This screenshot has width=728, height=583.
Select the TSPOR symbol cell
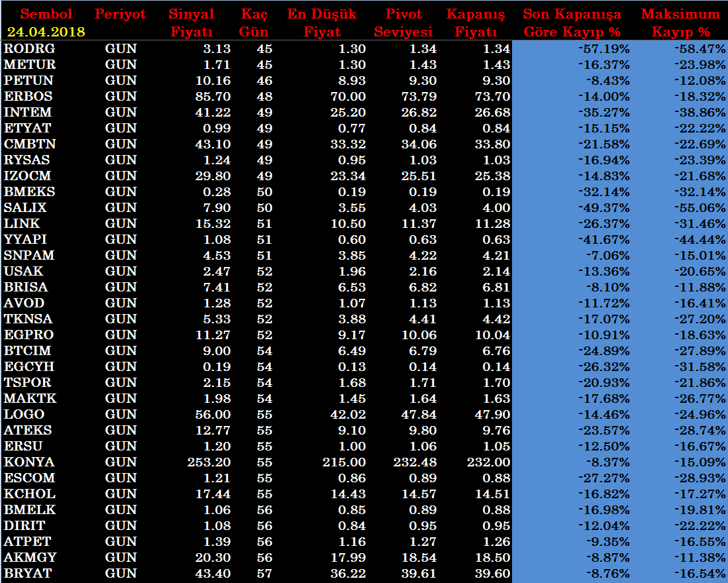click(x=27, y=382)
